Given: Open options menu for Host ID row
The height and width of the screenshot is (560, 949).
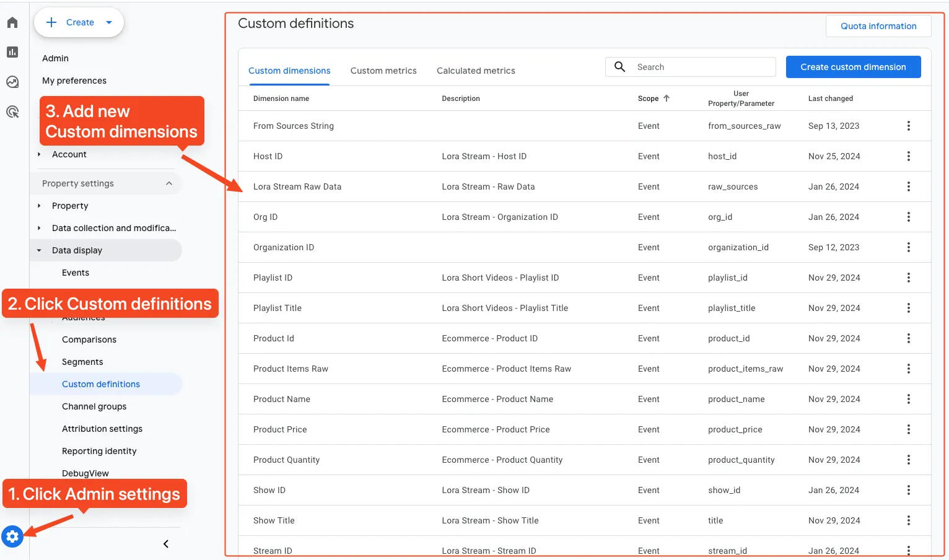Looking at the screenshot, I should coord(909,156).
